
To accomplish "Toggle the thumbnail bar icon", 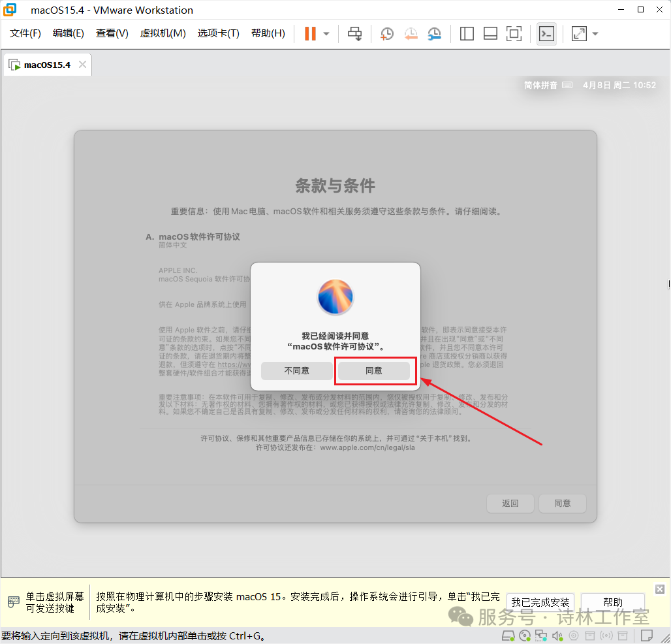I will tap(490, 34).
